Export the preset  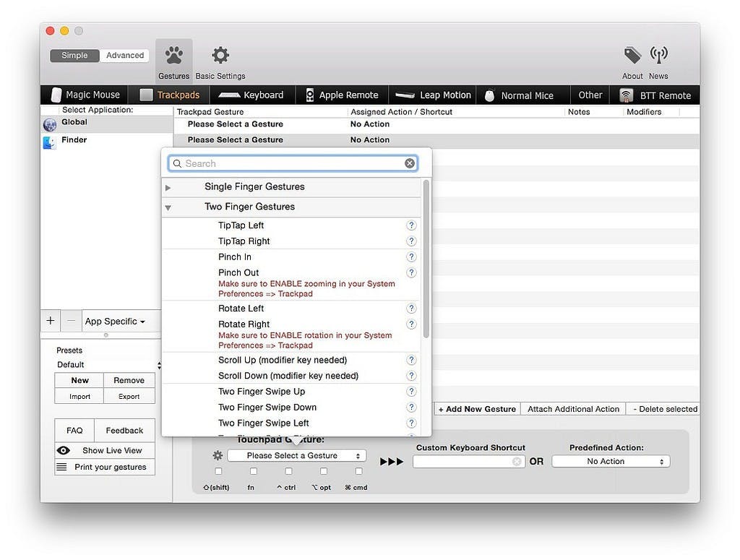pyautogui.click(x=129, y=396)
